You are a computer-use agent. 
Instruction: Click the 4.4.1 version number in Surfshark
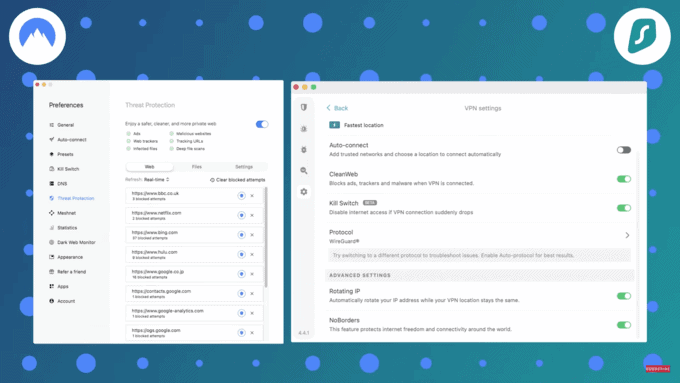coord(304,333)
